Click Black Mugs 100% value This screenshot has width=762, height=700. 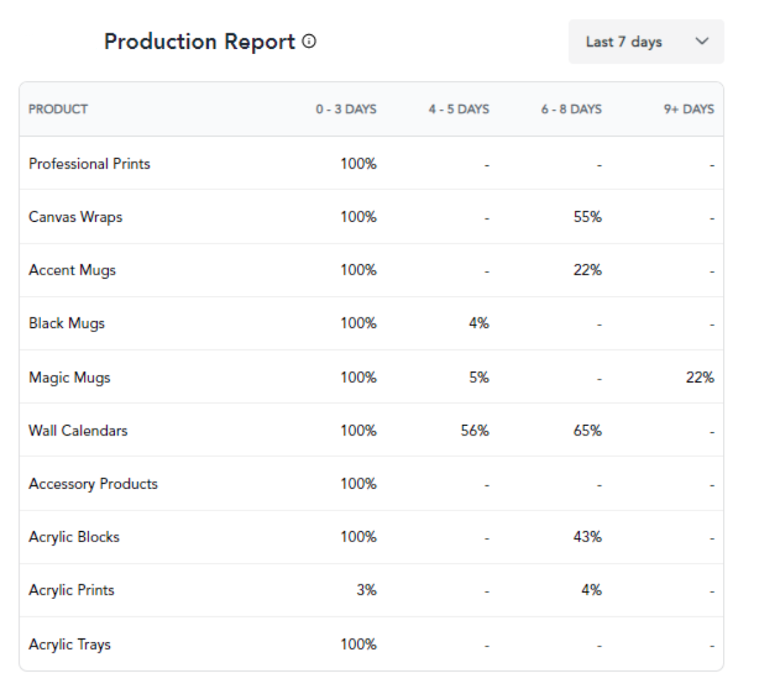(358, 323)
